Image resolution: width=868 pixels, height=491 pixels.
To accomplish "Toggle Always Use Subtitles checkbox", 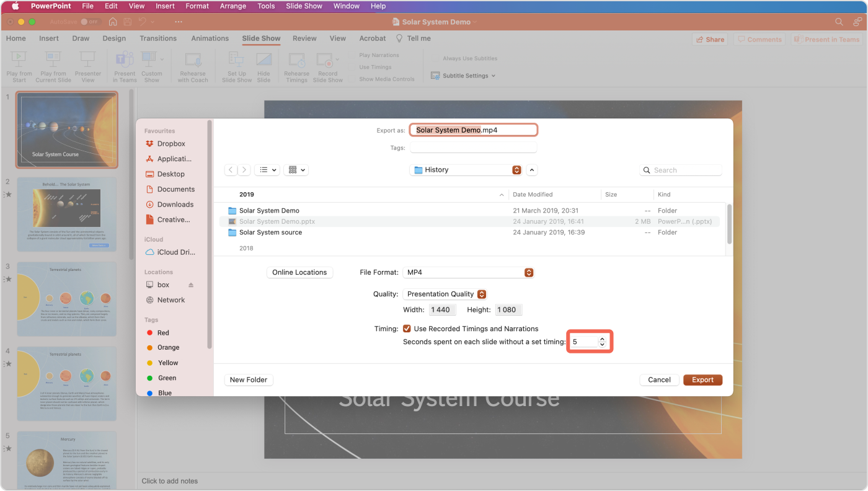I will click(x=436, y=58).
